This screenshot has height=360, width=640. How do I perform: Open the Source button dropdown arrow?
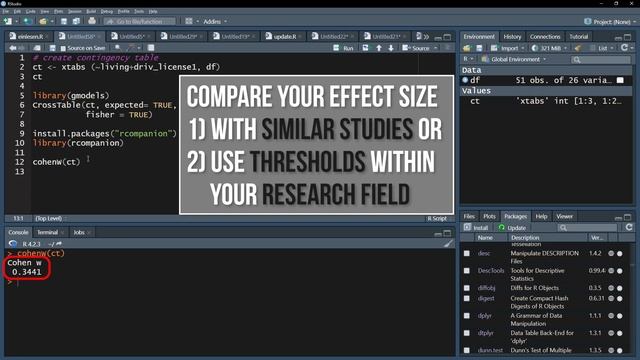click(x=436, y=48)
